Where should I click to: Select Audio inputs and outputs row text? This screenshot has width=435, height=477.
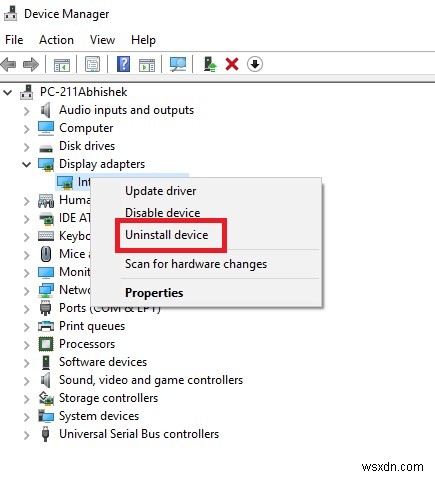click(126, 110)
